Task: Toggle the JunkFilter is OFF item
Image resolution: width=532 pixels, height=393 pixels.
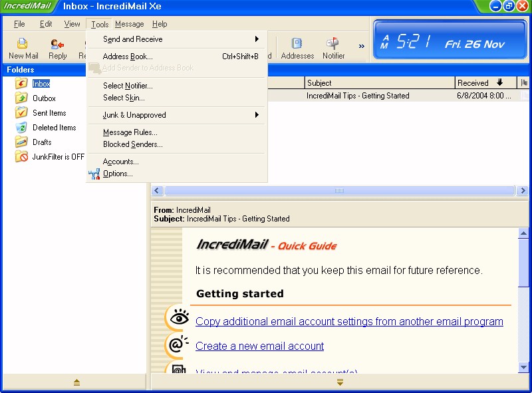Action: click(58, 157)
